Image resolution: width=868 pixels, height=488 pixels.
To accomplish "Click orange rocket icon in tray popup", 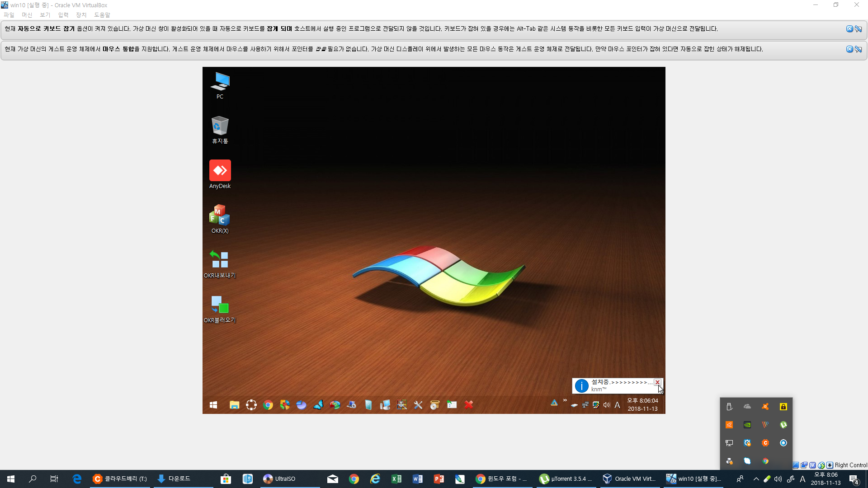I will (x=729, y=425).
